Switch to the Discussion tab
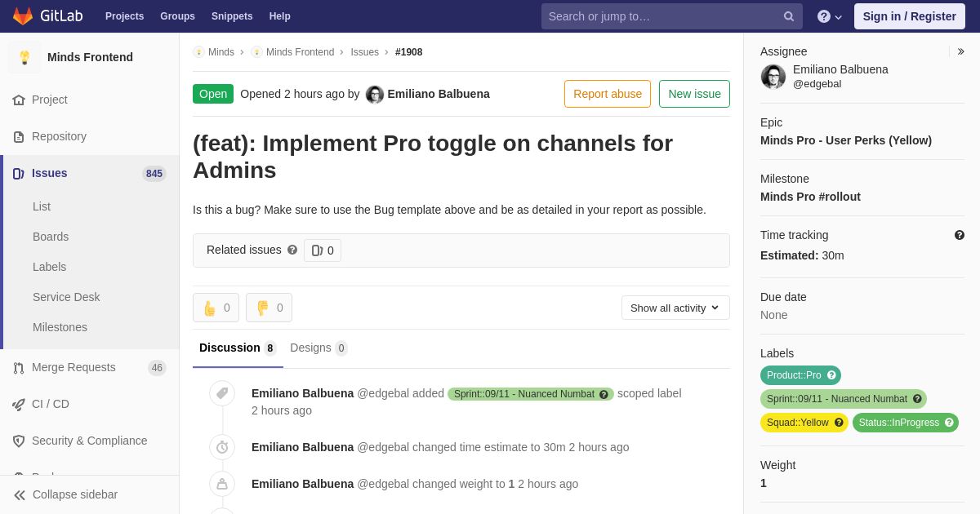This screenshot has width=980, height=514. [238, 348]
